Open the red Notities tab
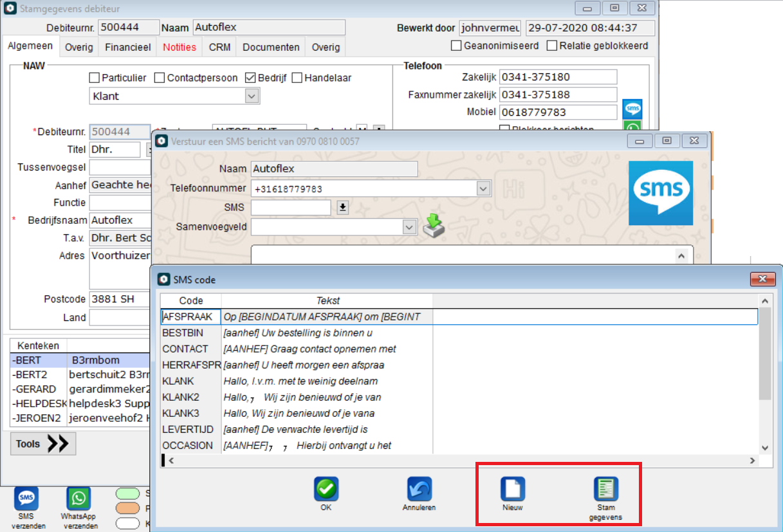 (x=180, y=47)
